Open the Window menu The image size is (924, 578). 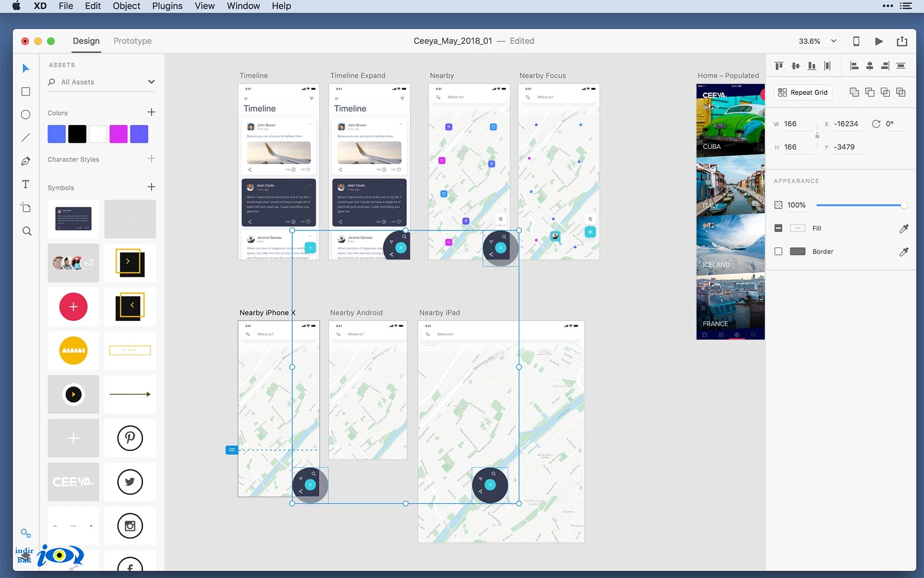pos(243,6)
